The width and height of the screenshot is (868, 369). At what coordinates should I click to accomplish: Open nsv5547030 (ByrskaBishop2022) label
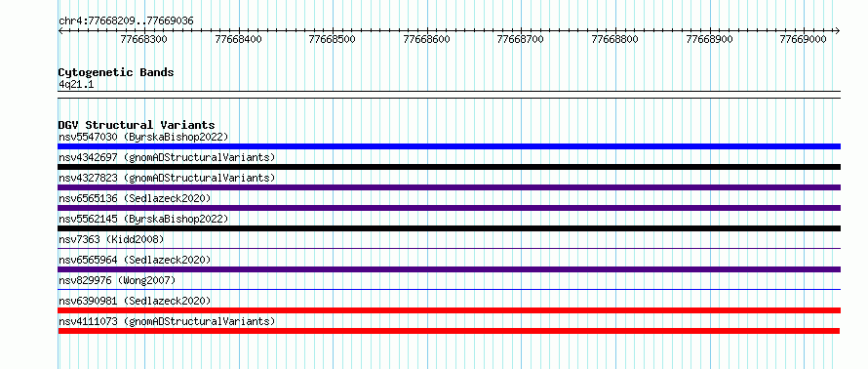tap(143, 137)
